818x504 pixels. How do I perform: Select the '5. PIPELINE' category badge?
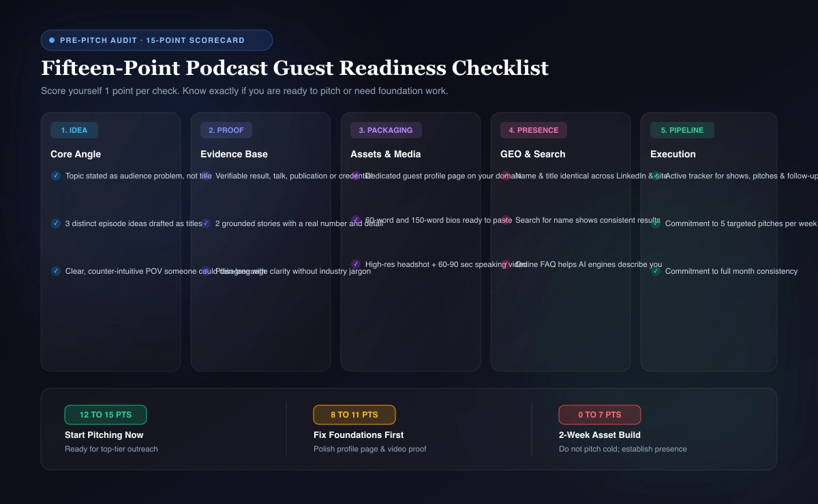pos(682,130)
